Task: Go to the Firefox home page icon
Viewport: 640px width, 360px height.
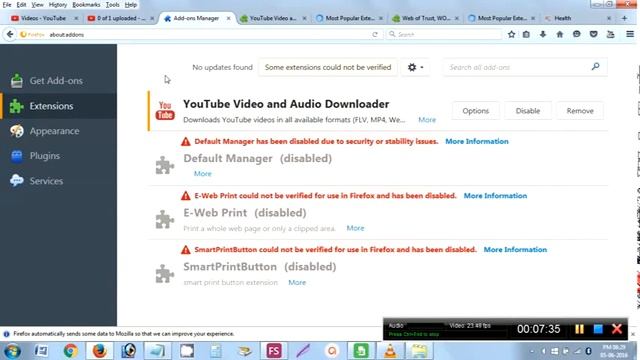Action: tap(560, 35)
